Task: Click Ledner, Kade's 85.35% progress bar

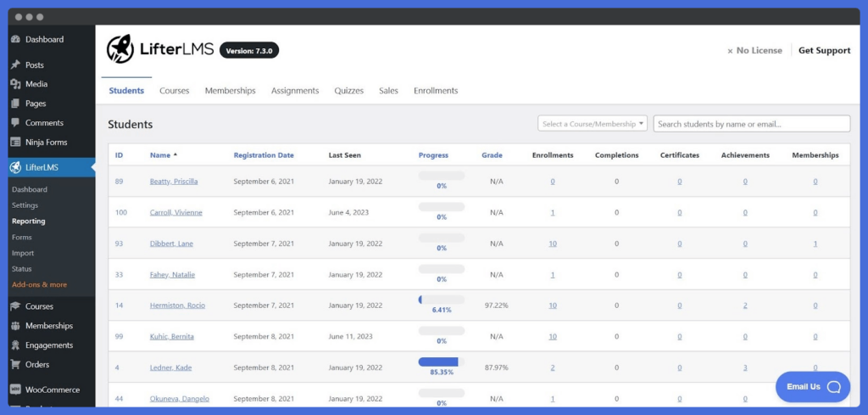Action: pyautogui.click(x=441, y=362)
